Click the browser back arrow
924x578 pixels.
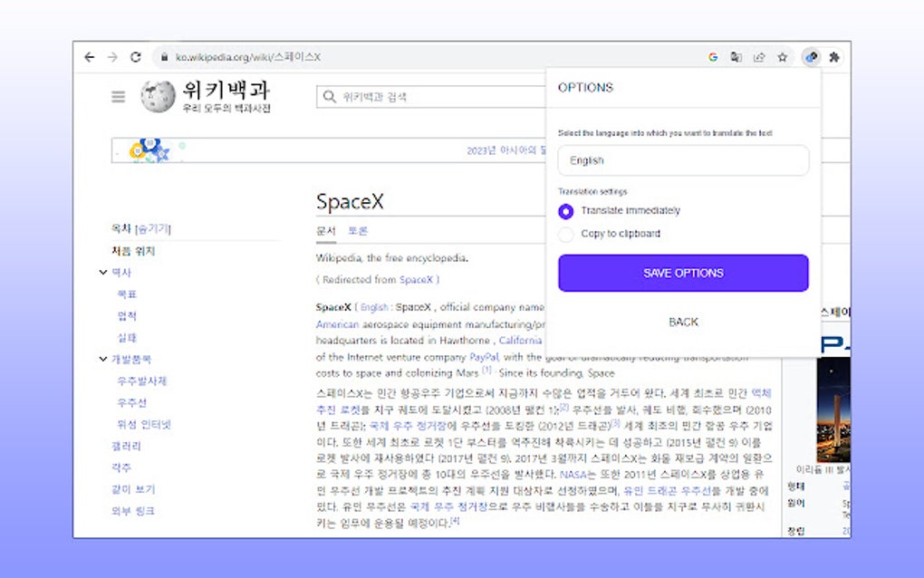(88, 56)
